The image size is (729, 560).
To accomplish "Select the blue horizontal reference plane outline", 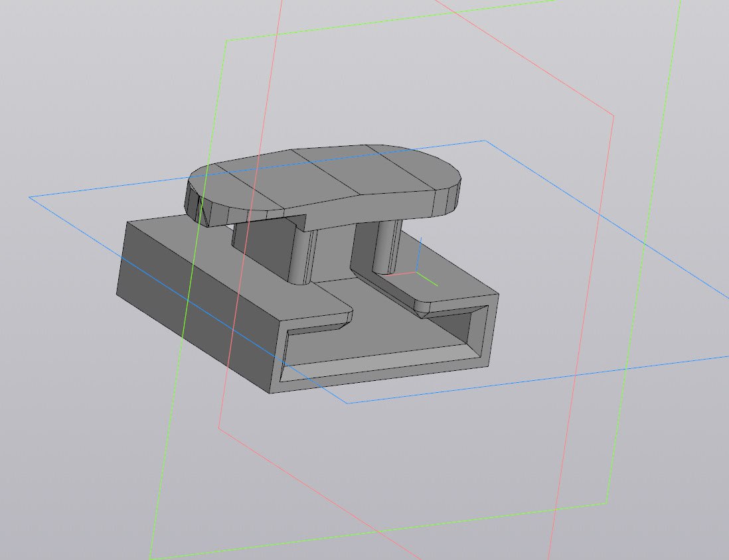I will click(379, 272).
